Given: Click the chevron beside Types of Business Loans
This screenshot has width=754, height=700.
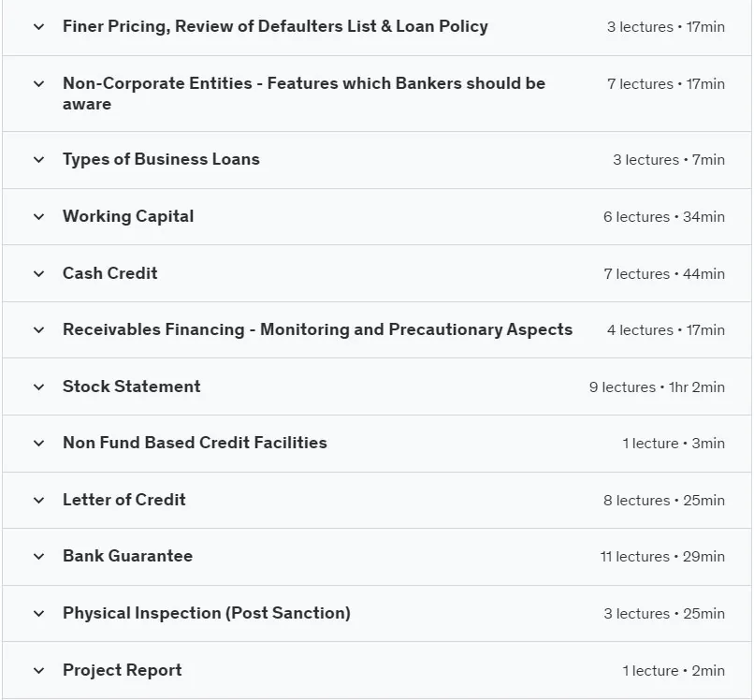Looking at the screenshot, I should click(x=39, y=160).
